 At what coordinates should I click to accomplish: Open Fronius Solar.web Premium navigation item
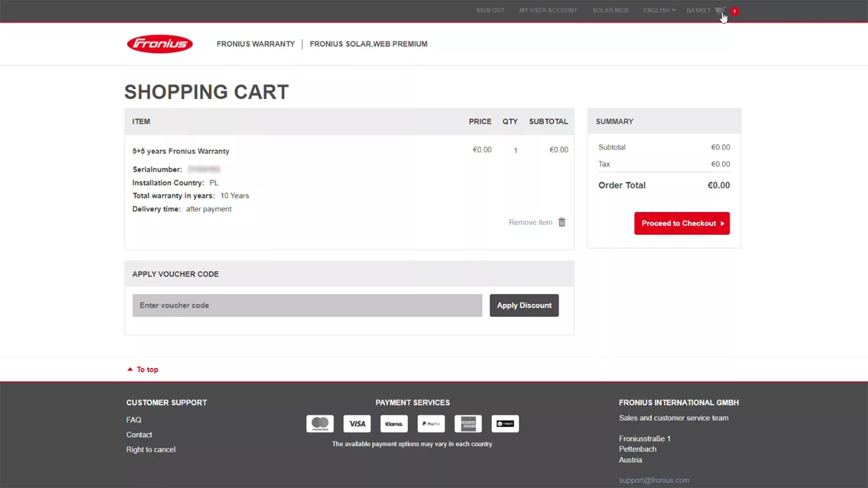369,44
